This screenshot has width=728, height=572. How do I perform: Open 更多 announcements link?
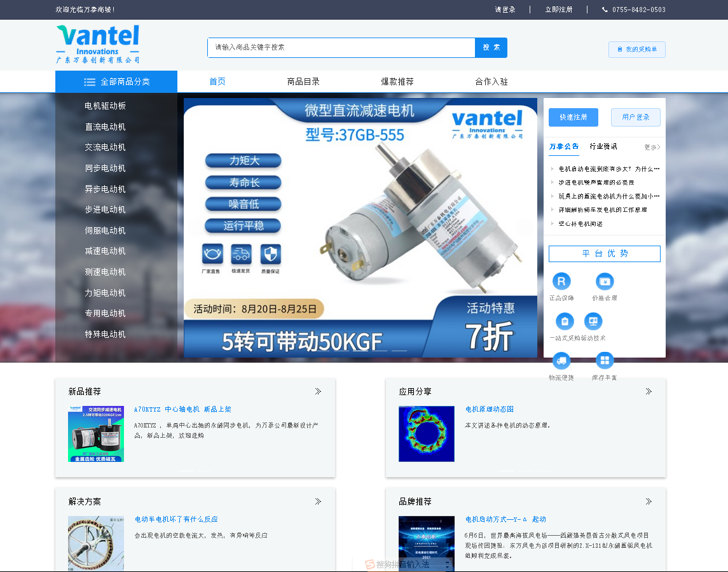(652, 148)
